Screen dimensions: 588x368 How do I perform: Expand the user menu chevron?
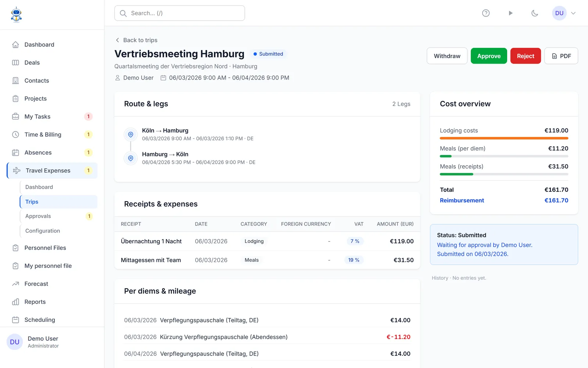pos(573,13)
